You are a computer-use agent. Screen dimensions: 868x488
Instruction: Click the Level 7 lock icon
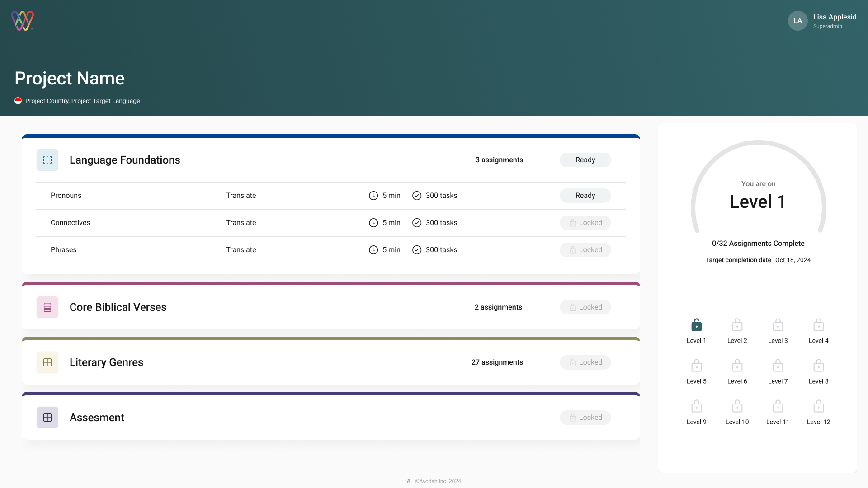click(x=778, y=366)
